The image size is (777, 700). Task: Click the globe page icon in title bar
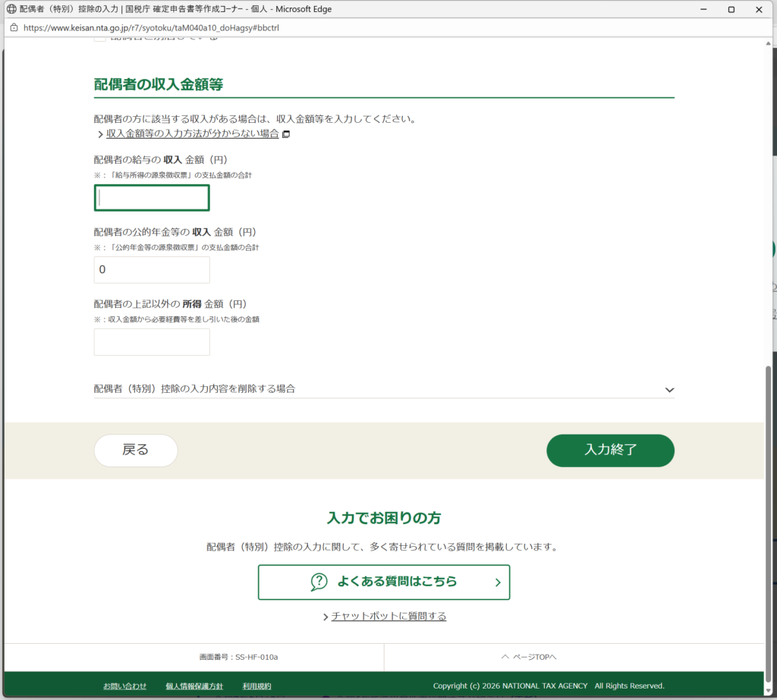pyautogui.click(x=11, y=9)
